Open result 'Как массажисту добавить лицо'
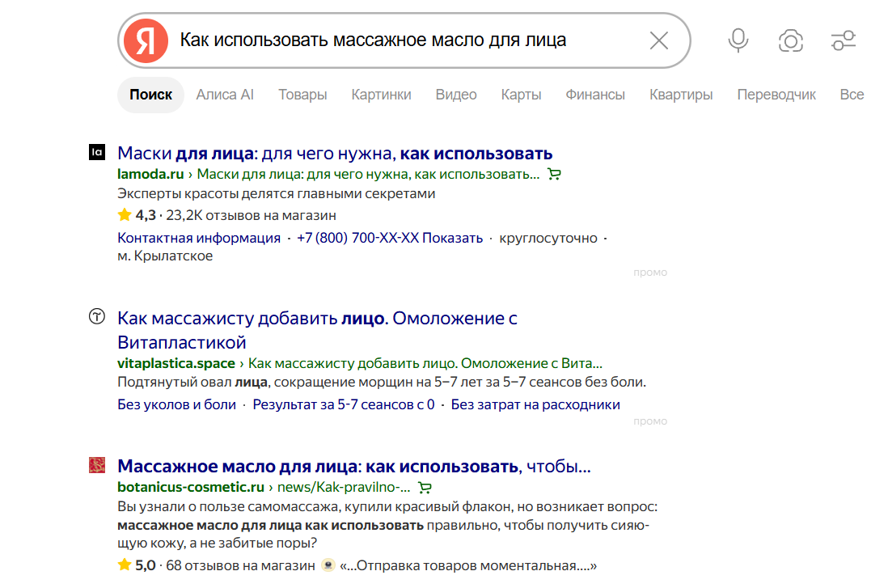This screenshot has height=588, width=888. click(x=317, y=330)
